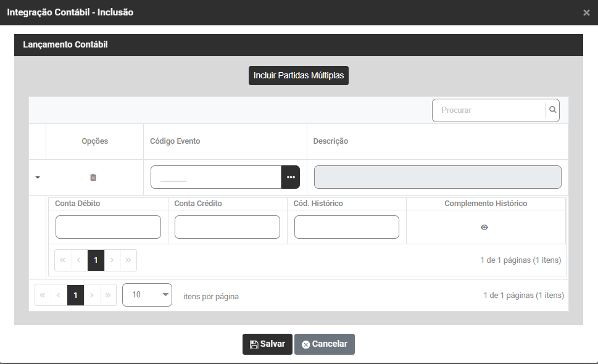Close the Integração Contábil dialog with X
598x364 pixels.
[586, 12]
